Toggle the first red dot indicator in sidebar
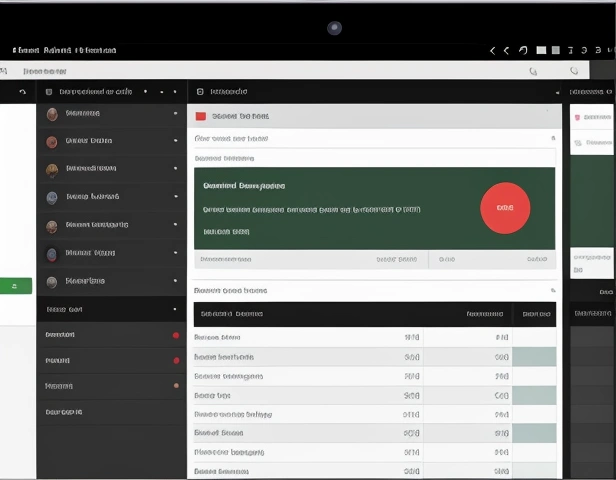This screenshot has height=480, width=616. pos(176,335)
